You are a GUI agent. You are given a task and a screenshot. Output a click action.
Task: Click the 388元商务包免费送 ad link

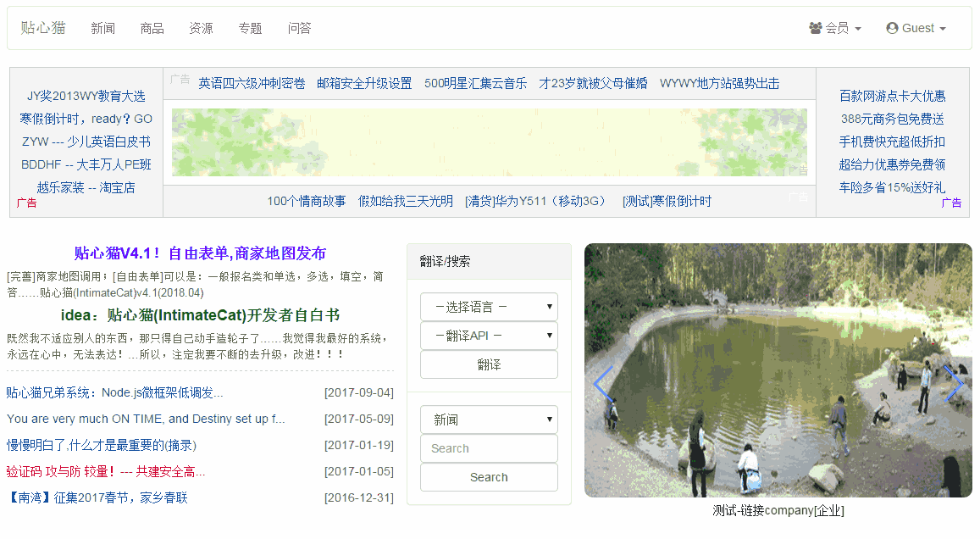[x=892, y=119]
